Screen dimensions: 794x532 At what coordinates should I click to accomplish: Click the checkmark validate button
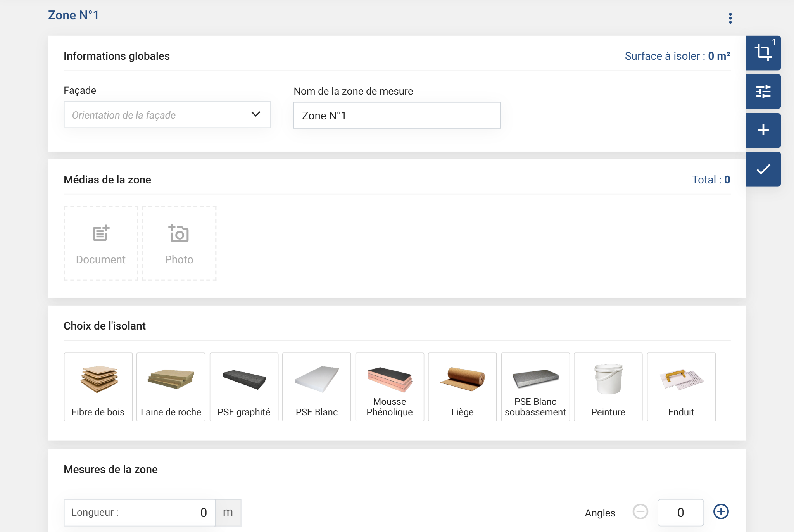point(763,169)
